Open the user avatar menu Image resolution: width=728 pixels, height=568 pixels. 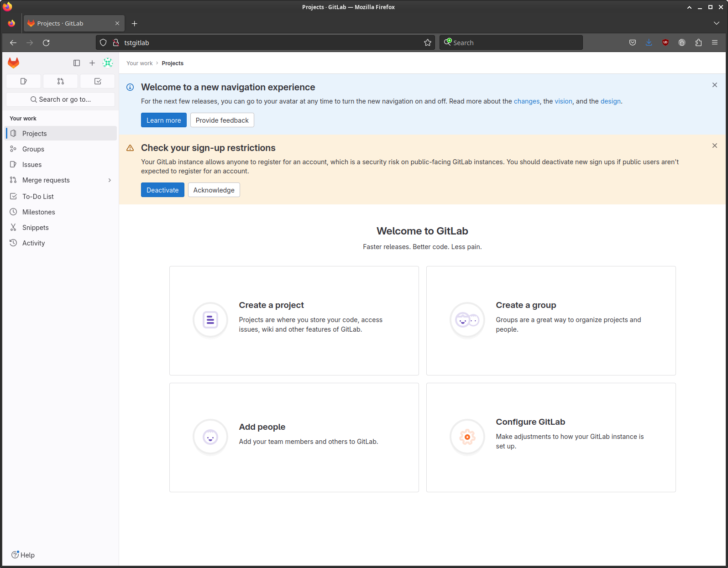(108, 63)
